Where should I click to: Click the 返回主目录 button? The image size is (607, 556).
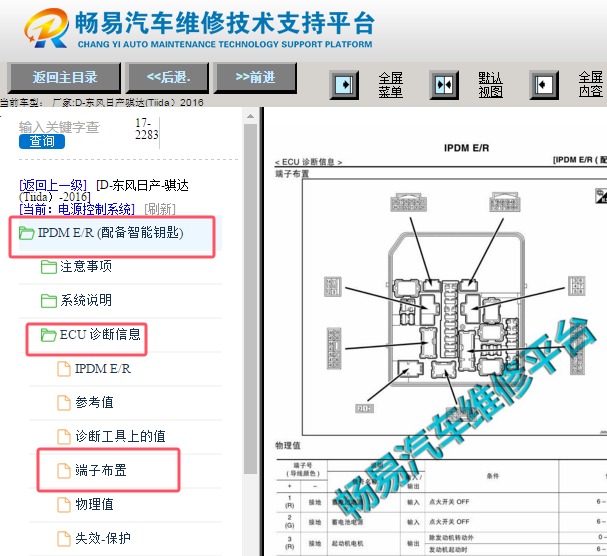pyautogui.click(x=64, y=78)
